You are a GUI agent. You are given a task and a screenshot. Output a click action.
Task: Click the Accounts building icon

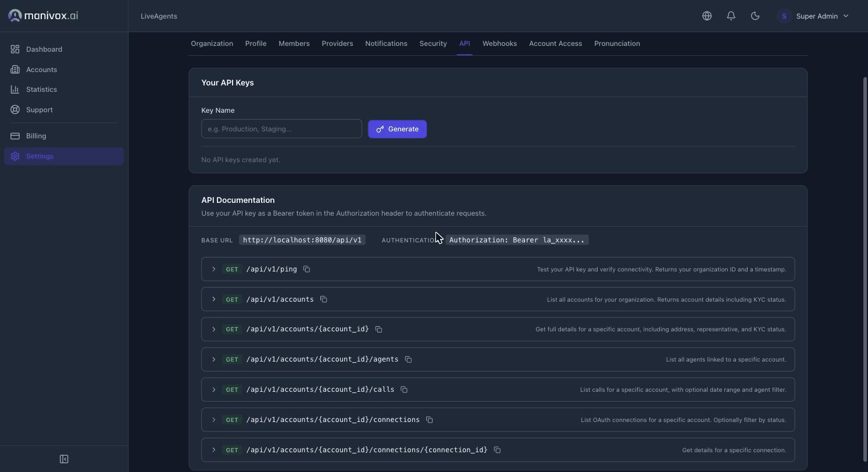click(15, 70)
